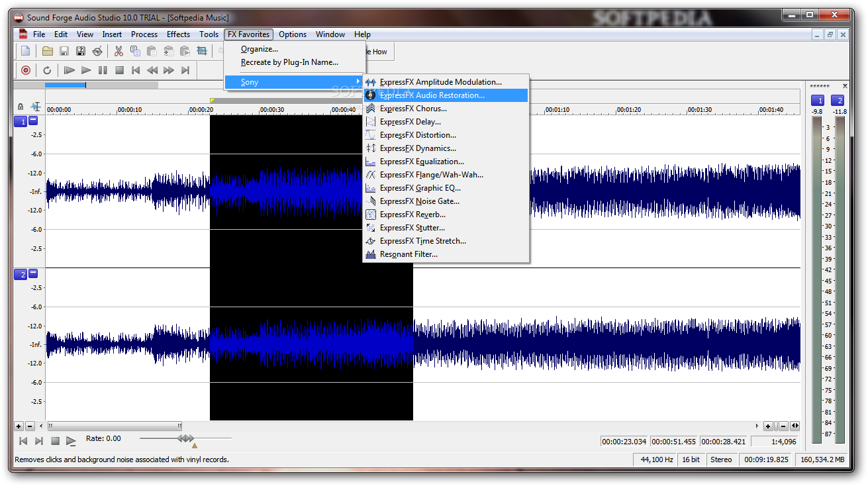Click the Fast Forward transport button
The image size is (868, 486).
(x=169, y=70)
